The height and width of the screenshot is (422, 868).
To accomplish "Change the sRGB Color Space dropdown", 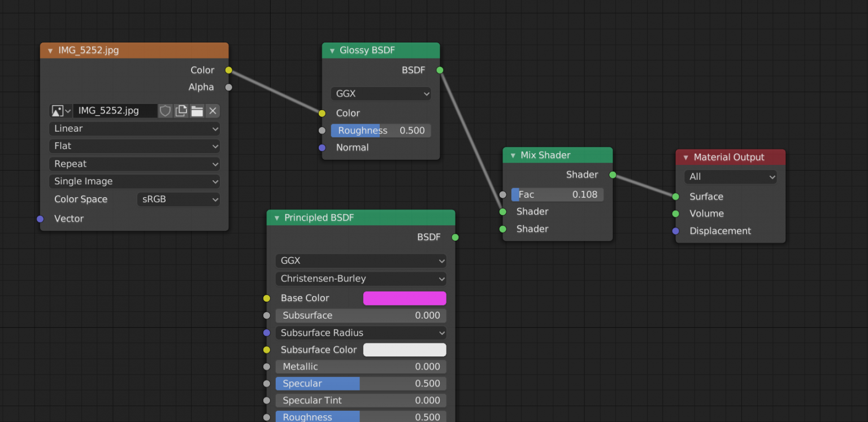I will click(178, 199).
